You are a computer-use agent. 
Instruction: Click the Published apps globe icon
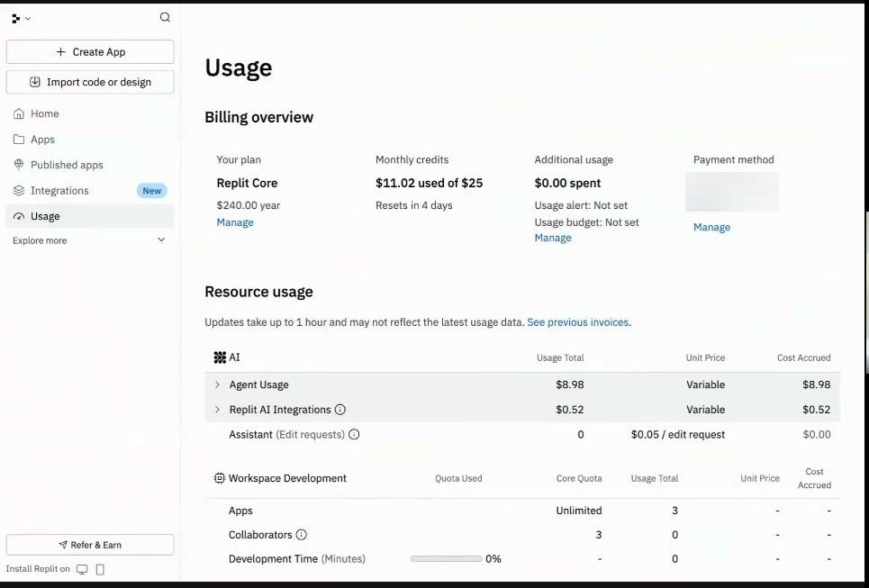coord(19,165)
